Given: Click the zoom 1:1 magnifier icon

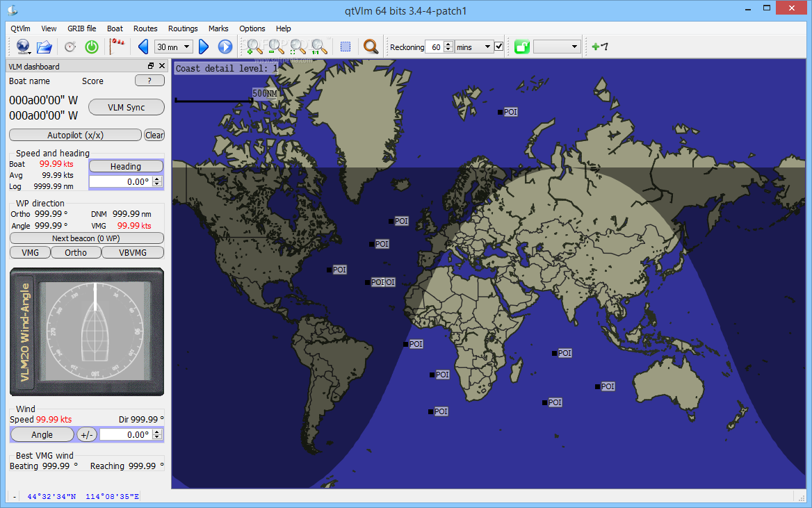Looking at the screenshot, I should point(319,47).
